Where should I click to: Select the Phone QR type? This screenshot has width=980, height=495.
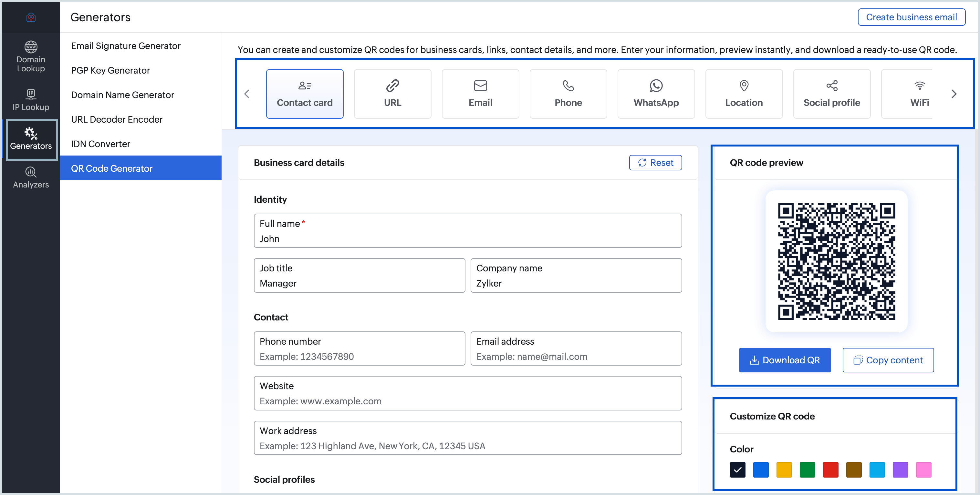pos(568,94)
